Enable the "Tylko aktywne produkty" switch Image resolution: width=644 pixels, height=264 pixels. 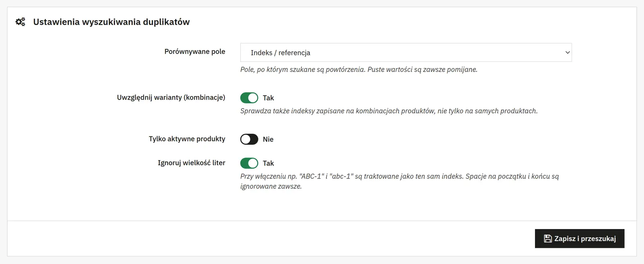pyautogui.click(x=249, y=139)
